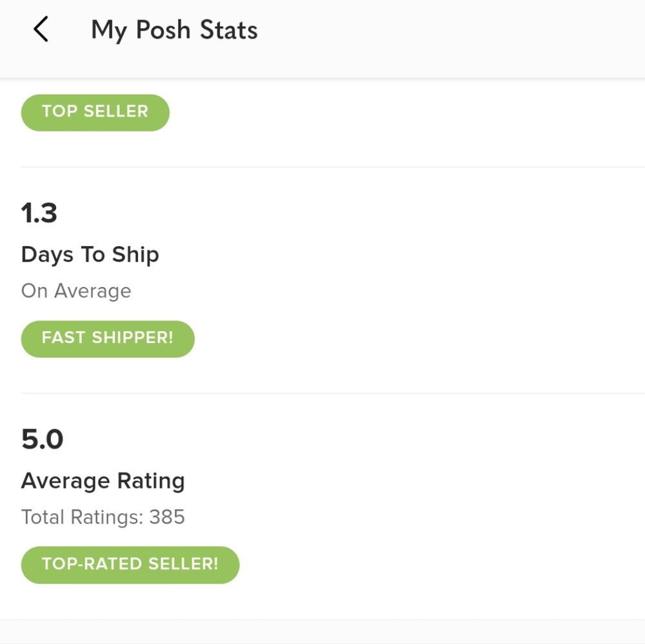The width and height of the screenshot is (645, 644).
Task: Click the word Rating in Average Rating
Action: pos(151,481)
